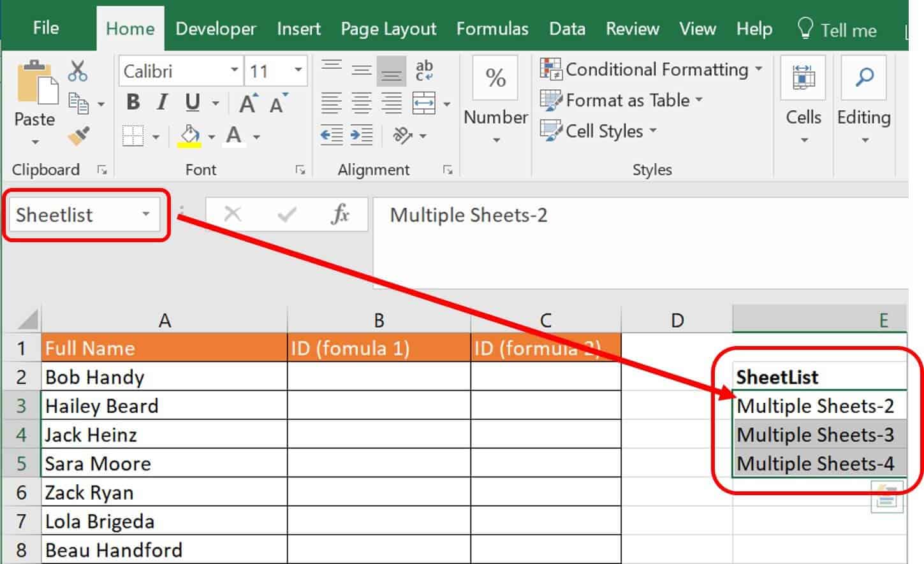Expand the Calibri font name dropdown

pyautogui.click(x=234, y=70)
